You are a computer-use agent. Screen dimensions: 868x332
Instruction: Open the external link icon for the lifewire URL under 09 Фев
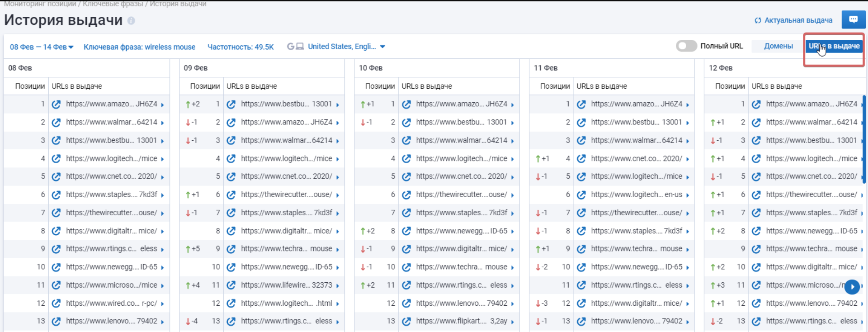231,285
